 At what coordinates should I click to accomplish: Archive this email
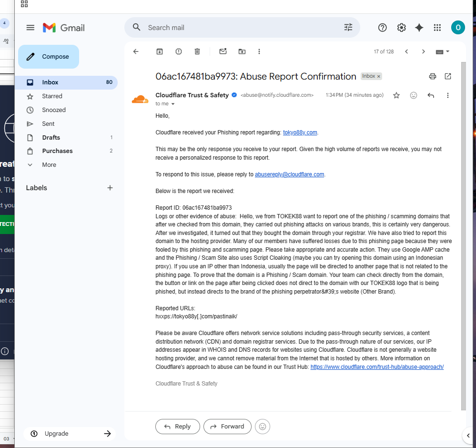coord(159,51)
